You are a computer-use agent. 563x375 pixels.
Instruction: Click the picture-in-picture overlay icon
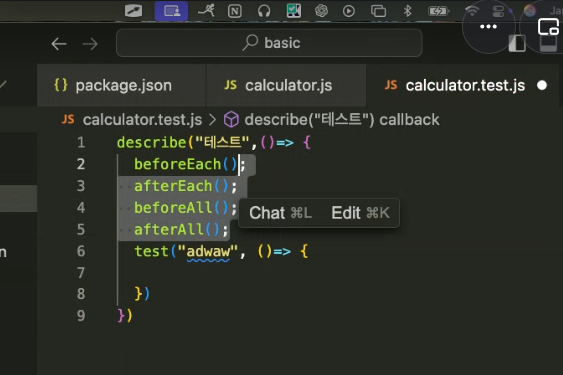coord(548,27)
